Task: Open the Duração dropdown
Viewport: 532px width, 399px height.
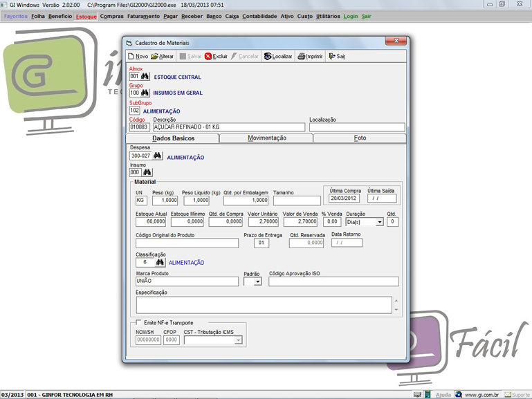Action: coord(380,222)
